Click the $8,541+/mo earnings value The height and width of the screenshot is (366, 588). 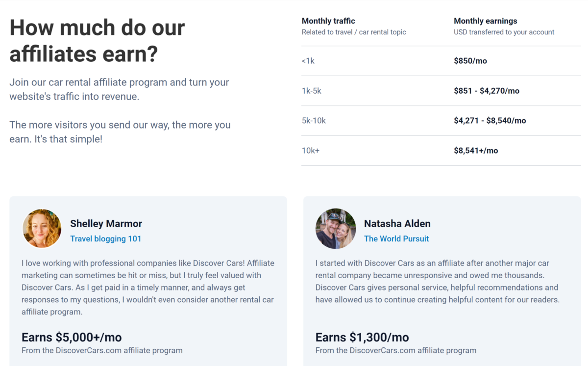(x=476, y=151)
